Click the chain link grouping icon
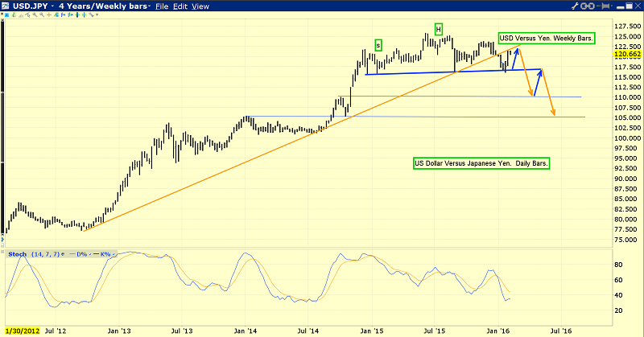 [x=588, y=6]
